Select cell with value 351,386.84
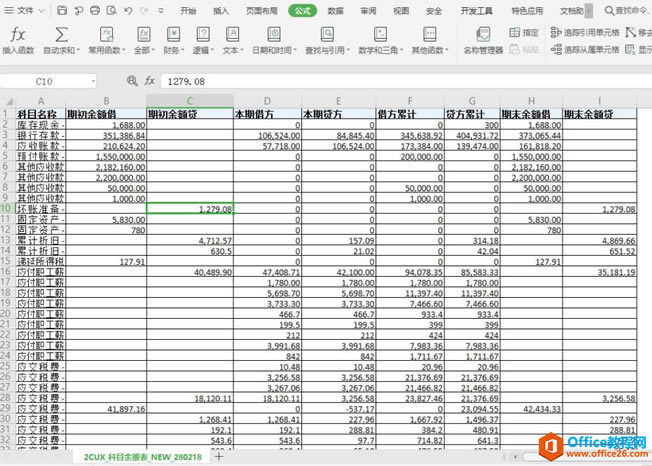The image size is (652, 466). (x=106, y=135)
